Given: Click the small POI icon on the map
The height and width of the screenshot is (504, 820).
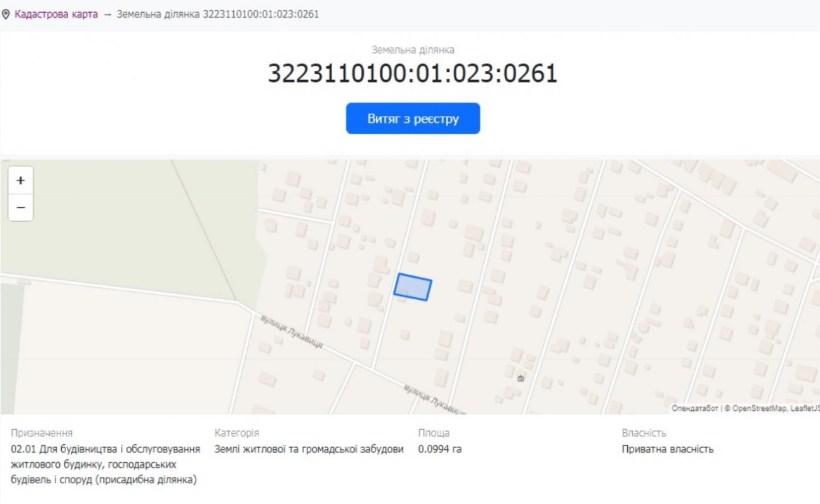Looking at the screenshot, I should coord(521,379).
